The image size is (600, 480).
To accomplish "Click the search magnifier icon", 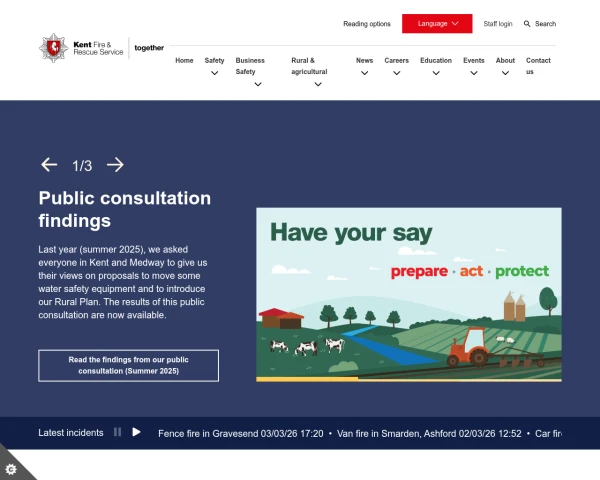I will point(527,24).
